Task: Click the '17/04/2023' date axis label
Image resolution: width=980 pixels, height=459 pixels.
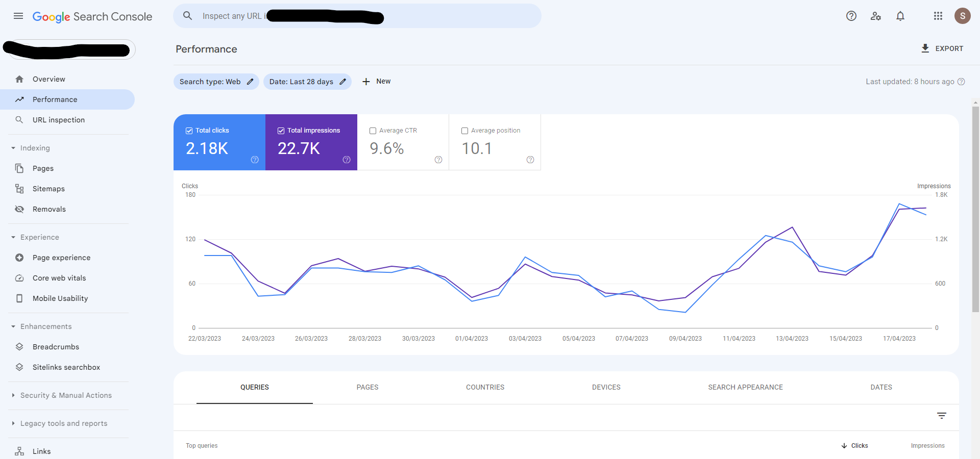Action: coord(899,339)
